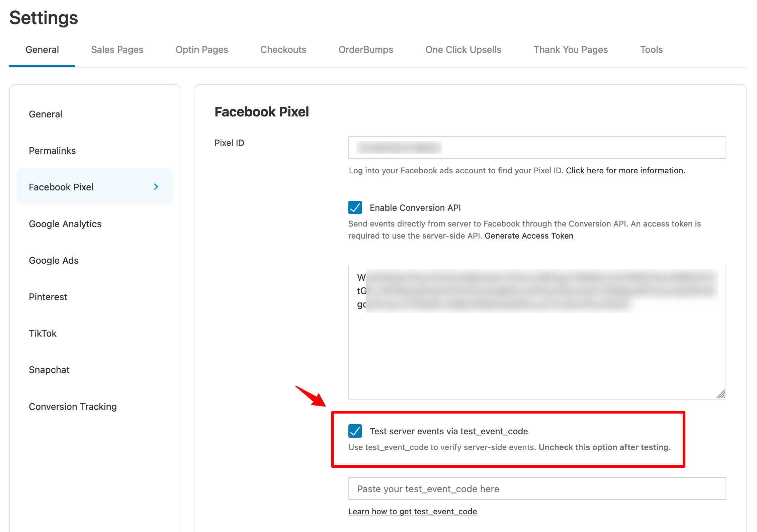This screenshot has height=532, width=757.
Task: Select the Optin Pages tab
Action: tap(201, 50)
